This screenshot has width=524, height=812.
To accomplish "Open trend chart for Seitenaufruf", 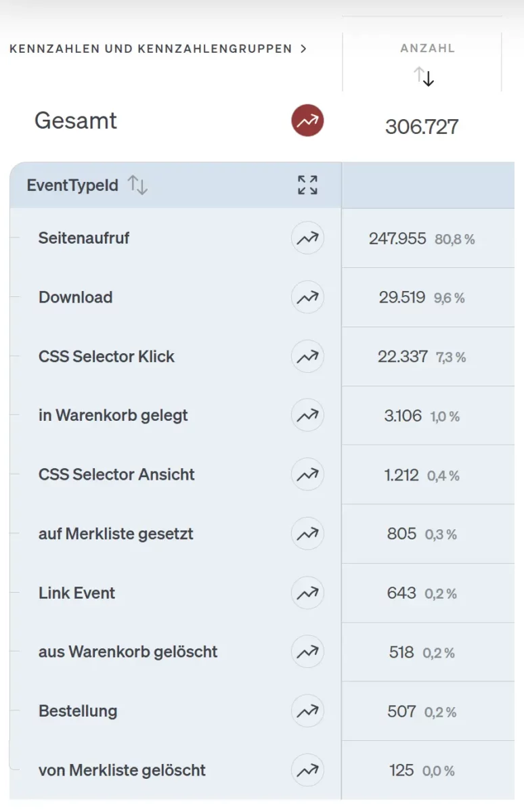I will [307, 238].
